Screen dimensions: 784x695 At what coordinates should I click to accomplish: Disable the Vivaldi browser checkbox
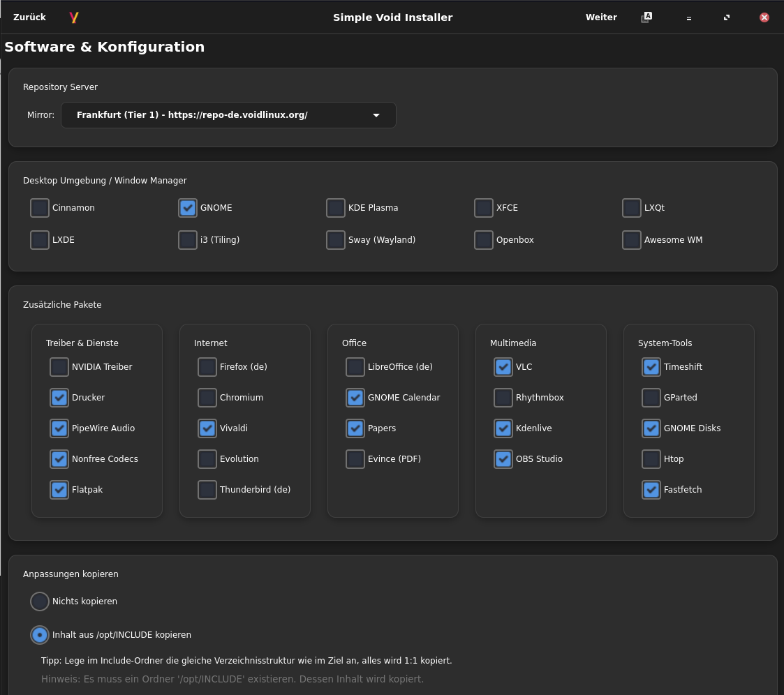(207, 428)
